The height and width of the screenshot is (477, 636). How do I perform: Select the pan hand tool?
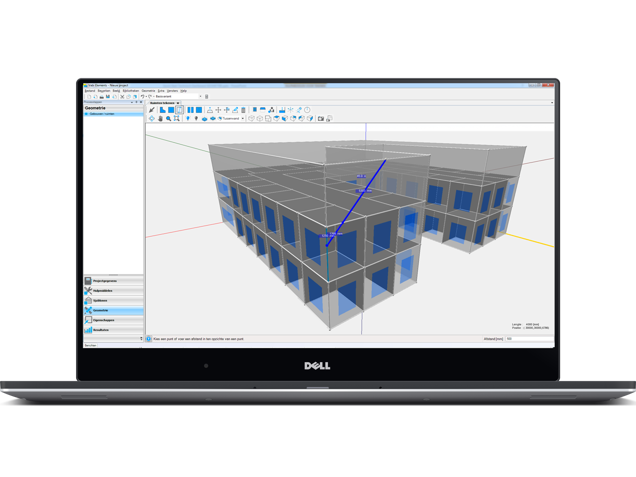[160, 118]
